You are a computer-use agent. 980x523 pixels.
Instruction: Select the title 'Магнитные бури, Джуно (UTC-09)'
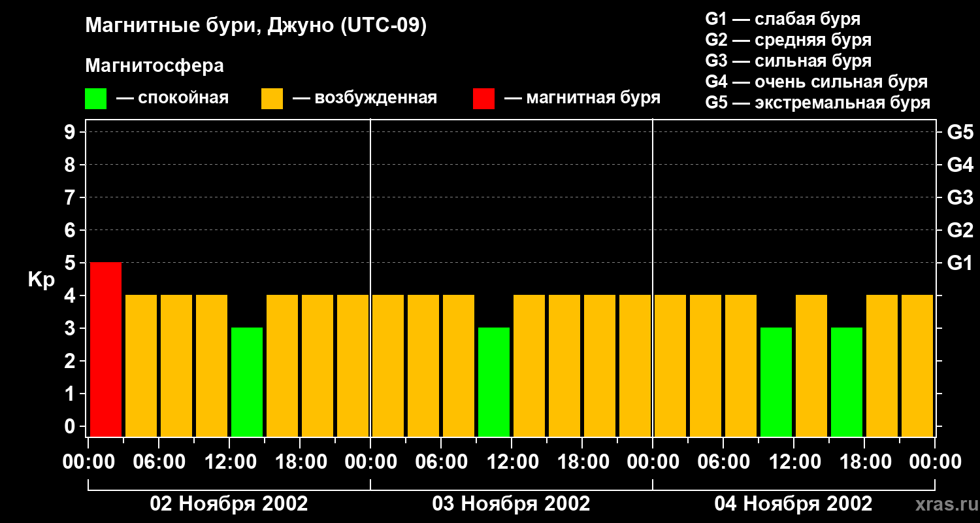255,27
